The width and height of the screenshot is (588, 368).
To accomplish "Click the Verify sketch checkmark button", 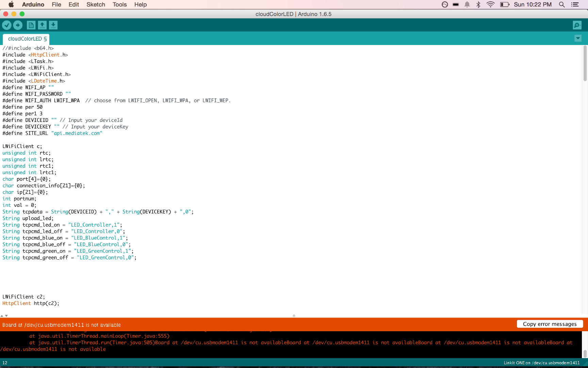I will pos(7,25).
